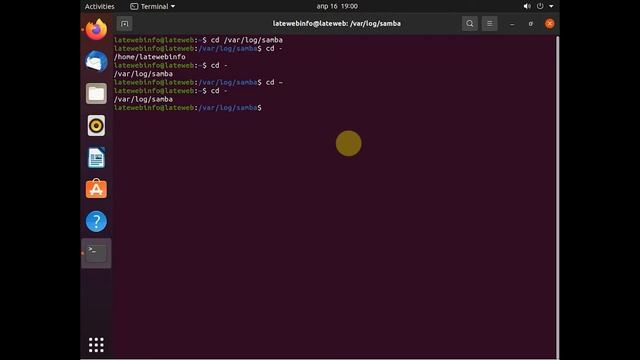The height and width of the screenshot is (360, 640).
Task: Open a new terminal tab button
Action: (x=124, y=24)
